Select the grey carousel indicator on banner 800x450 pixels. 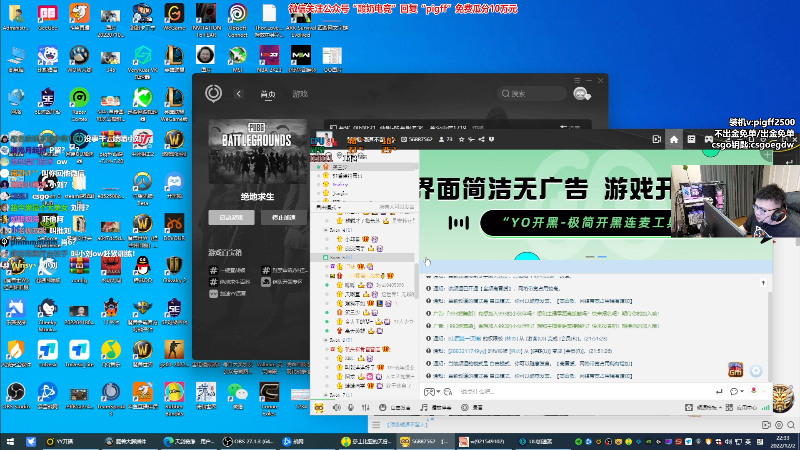tap(590, 257)
